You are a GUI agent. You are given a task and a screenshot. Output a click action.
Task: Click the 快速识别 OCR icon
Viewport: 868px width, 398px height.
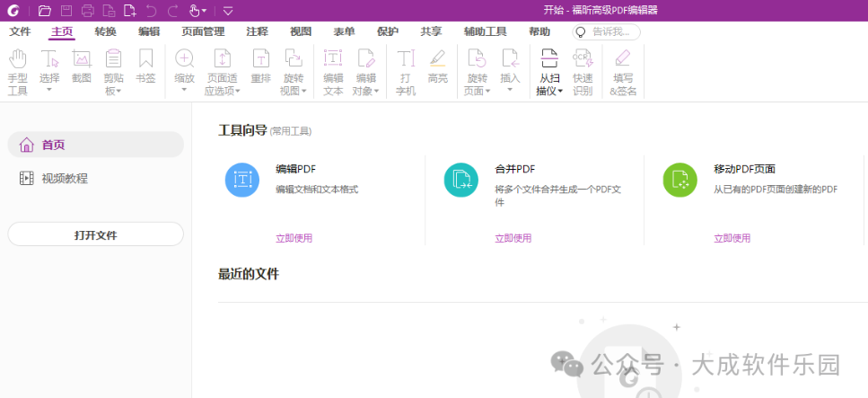click(583, 72)
